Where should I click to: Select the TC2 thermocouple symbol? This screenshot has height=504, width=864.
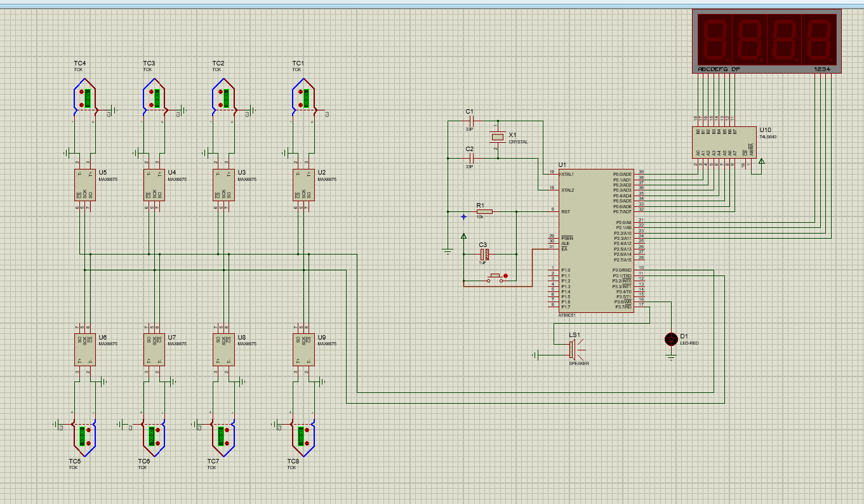point(224,98)
